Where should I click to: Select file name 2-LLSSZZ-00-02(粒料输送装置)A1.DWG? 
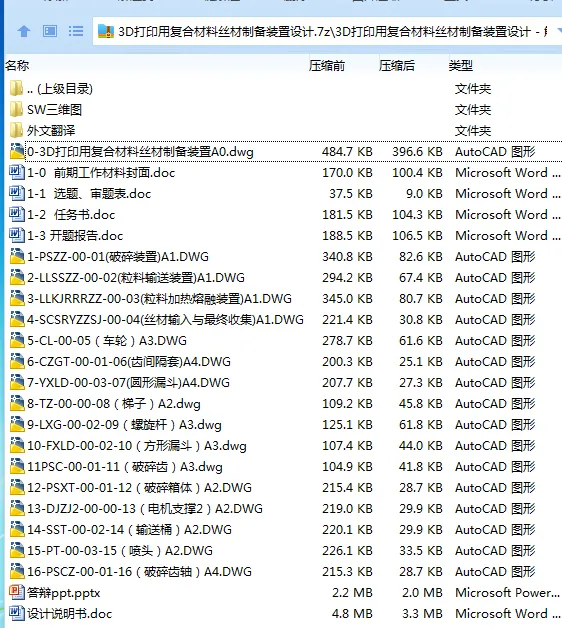[x=136, y=278]
